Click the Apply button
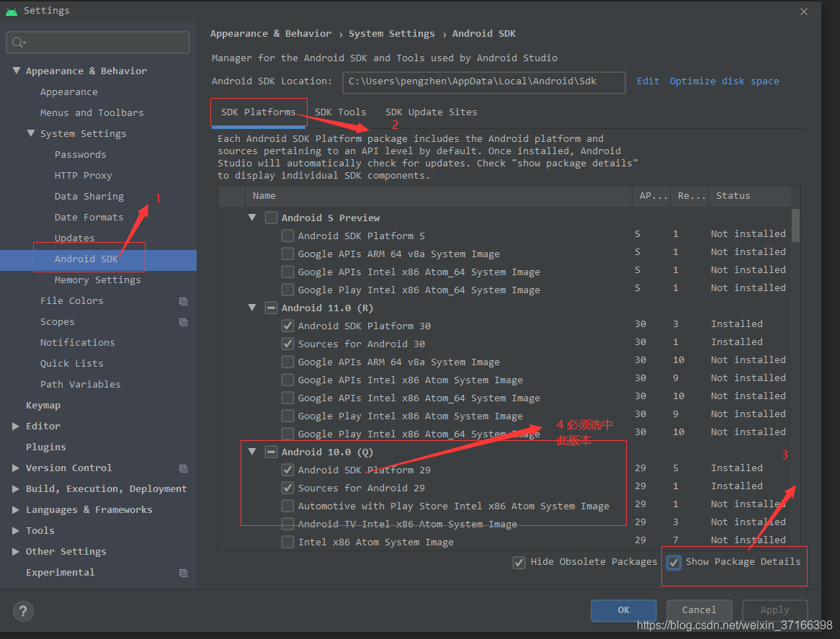Image resolution: width=840 pixels, height=639 pixels. click(x=774, y=610)
